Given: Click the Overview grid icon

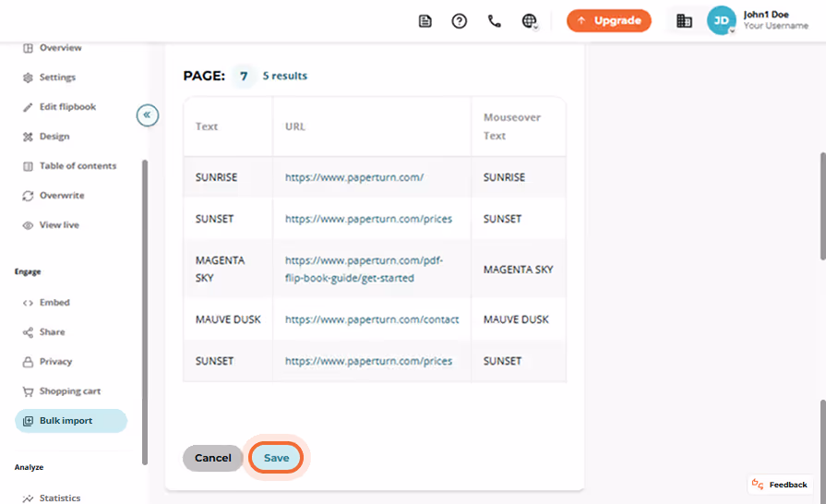Looking at the screenshot, I should (x=28, y=48).
